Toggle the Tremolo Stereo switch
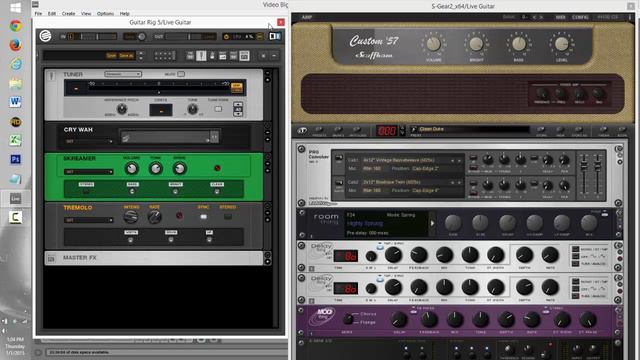Image resolution: width=640 pixels, height=360 pixels. 228,217
